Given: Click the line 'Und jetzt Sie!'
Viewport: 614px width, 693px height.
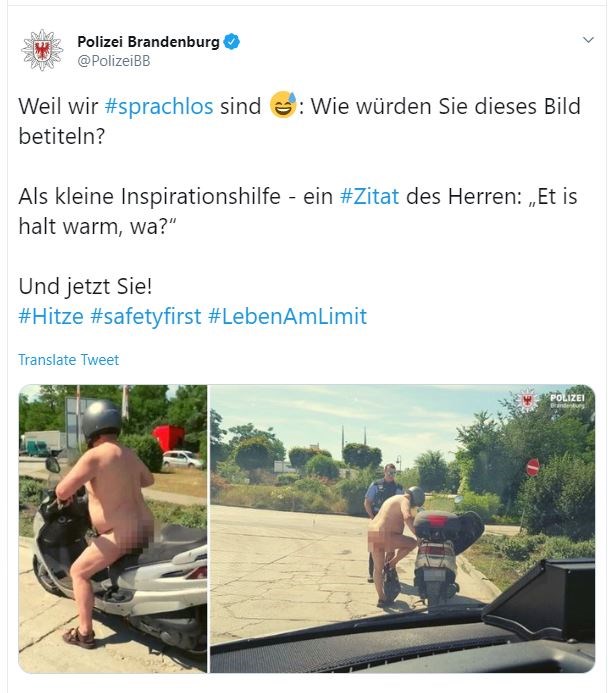Looking at the screenshot, I should 85,286.
